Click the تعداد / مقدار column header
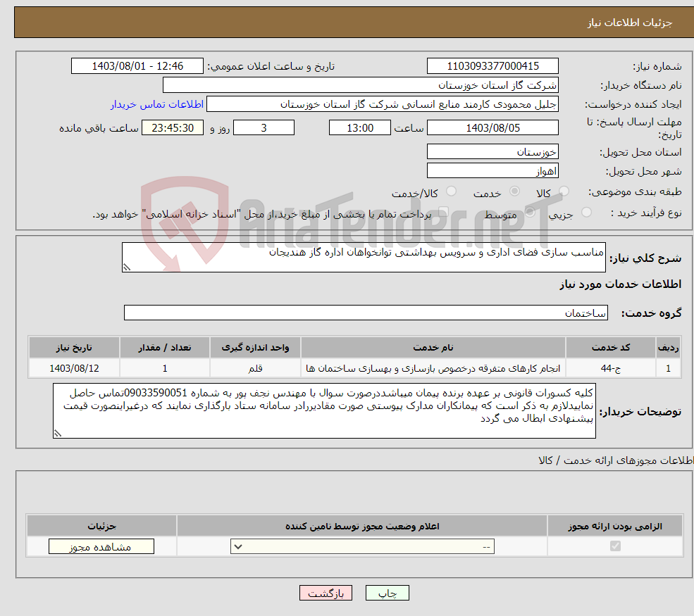694x616 pixels. [165, 347]
